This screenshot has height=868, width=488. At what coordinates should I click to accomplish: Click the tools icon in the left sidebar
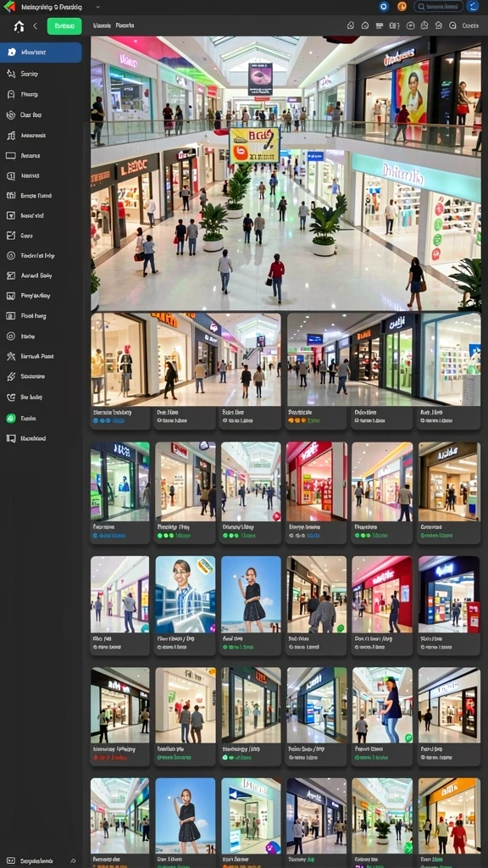[x=10, y=356]
